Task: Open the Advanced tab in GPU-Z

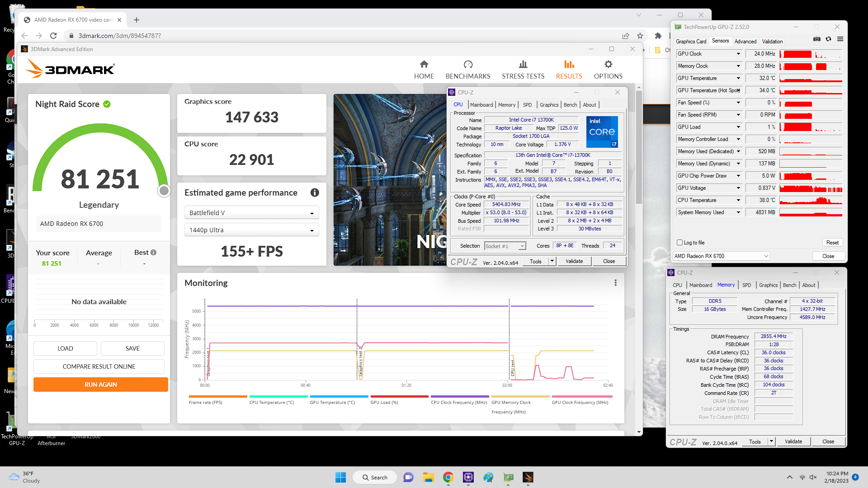Action: pos(745,41)
